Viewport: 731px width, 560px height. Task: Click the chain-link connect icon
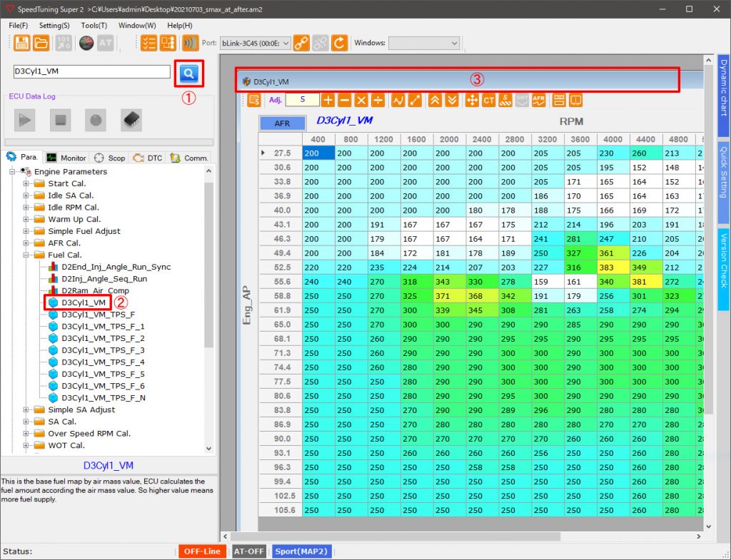tap(302, 43)
